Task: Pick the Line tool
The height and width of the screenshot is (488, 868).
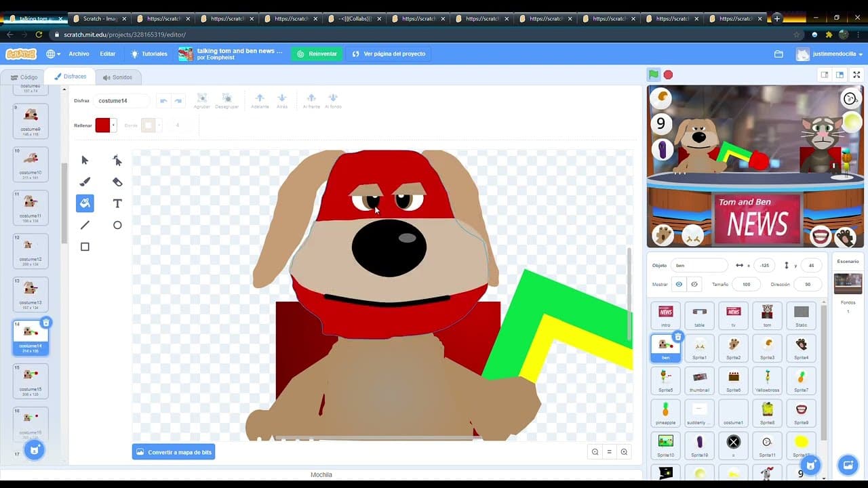Action: [85, 225]
